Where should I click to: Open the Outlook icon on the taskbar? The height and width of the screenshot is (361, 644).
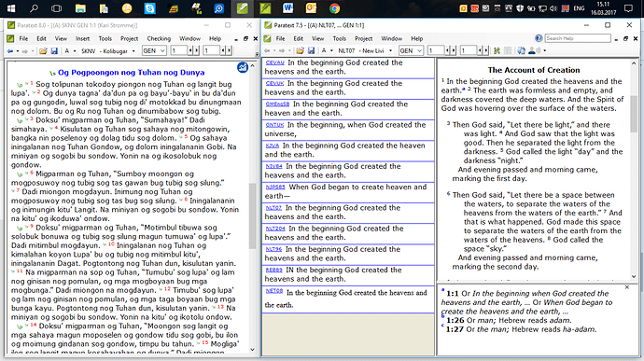tap(311, 8)
